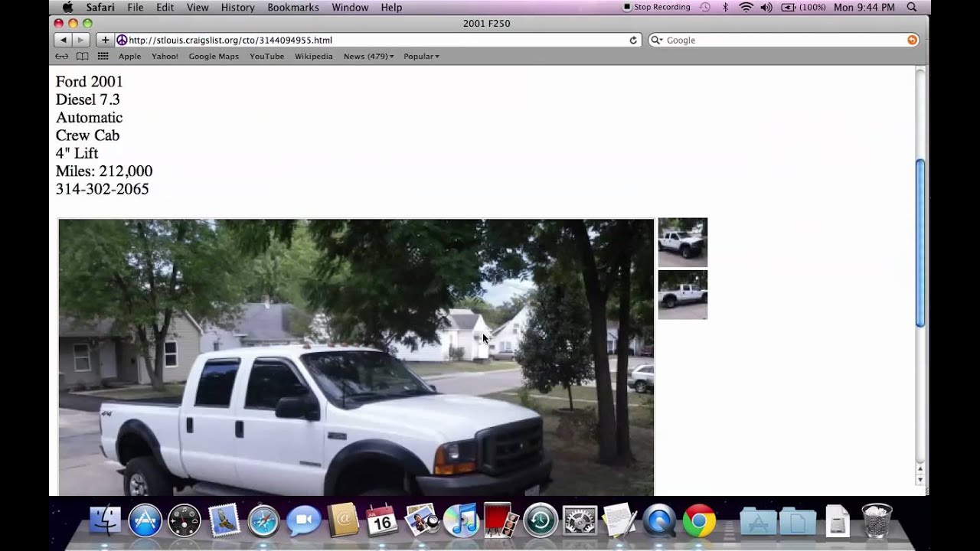Open the Apple bookmark link

(129, 56)
